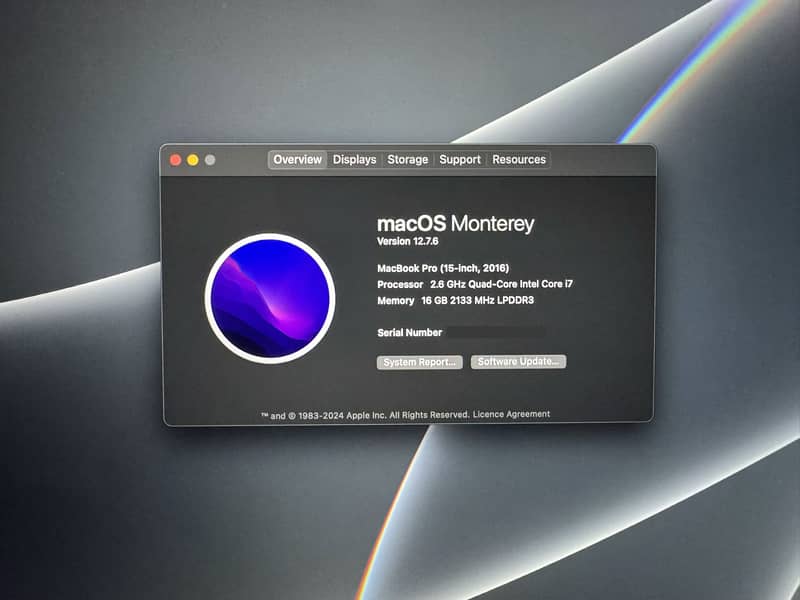Viewport: 800px width, 600px height.
Task: Select the 16 GB 2133 MHz LPDDR3 value
Action: pyautogui.click(x=478, y=300)
